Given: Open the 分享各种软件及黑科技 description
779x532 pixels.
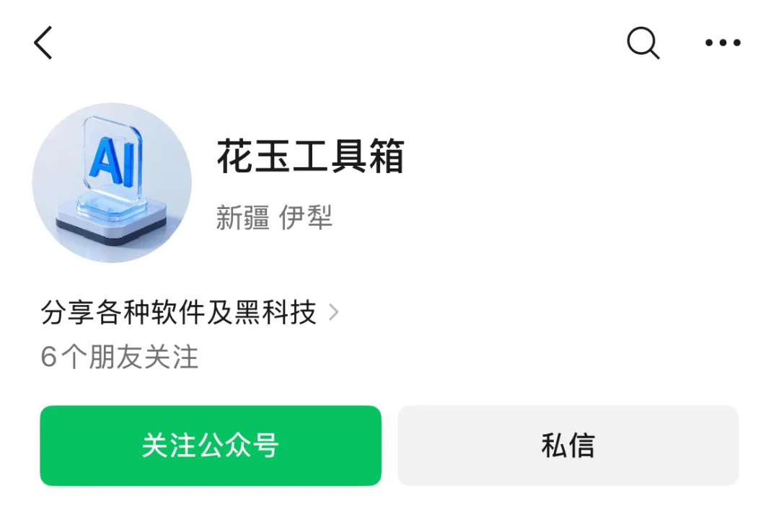Looking at the screenshot, I should 178,312.
